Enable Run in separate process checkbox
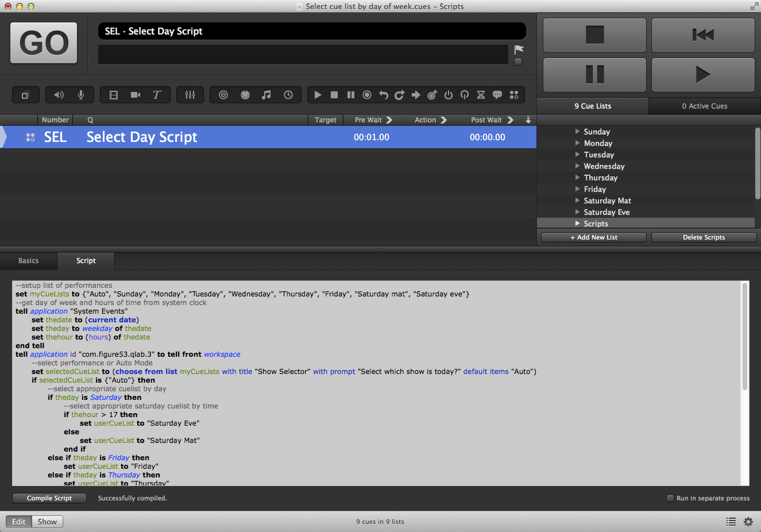Screen dimensions: 761x532 [670, 498]
